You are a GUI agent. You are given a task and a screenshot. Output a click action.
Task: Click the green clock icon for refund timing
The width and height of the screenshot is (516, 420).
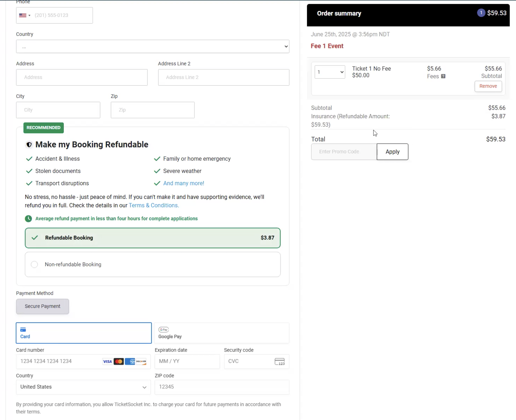point(28,219)
